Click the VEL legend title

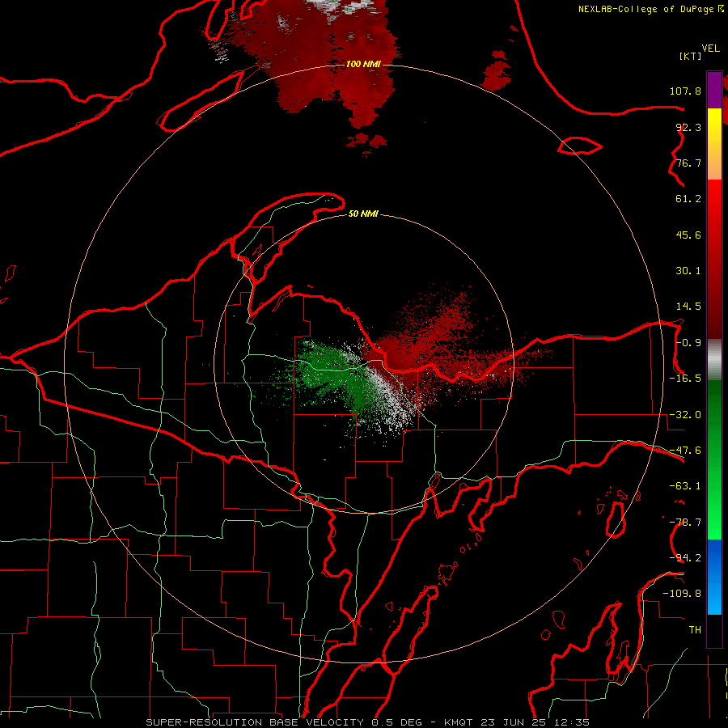pyautogui.click(x=710, y=49)
